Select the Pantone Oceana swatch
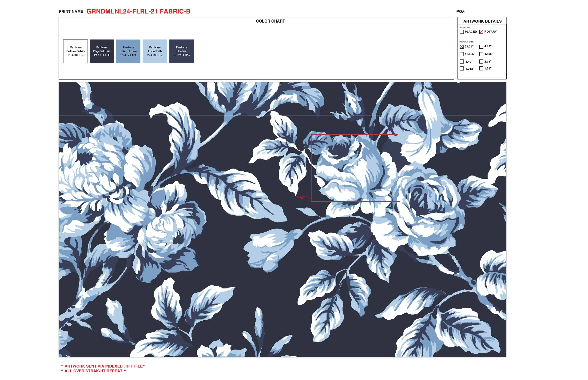This screenshot has height=380, width=588. click(181, 51)
